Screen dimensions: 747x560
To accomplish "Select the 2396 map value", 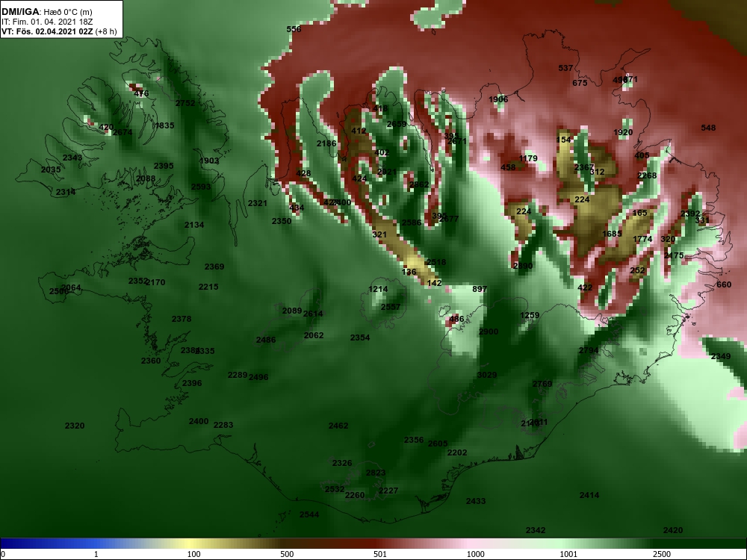I will pyautogui.click(x=192, y=383).
